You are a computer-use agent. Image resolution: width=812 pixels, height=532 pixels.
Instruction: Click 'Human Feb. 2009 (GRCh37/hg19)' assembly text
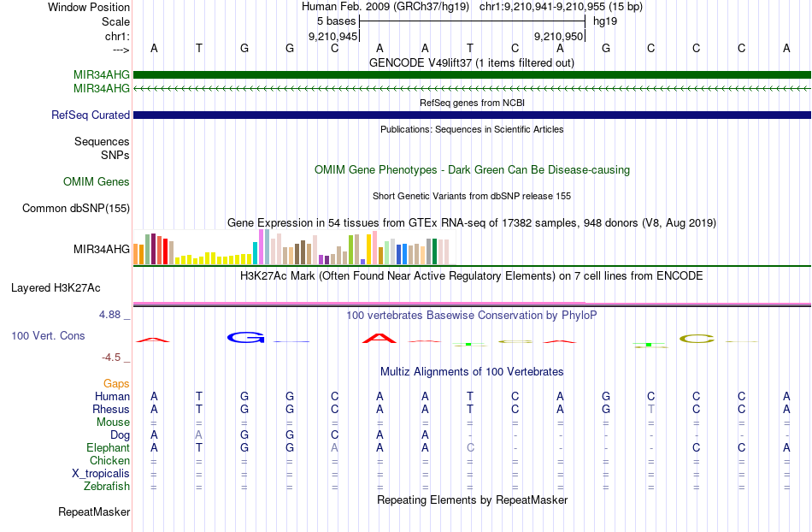click(x=385, y=7)
